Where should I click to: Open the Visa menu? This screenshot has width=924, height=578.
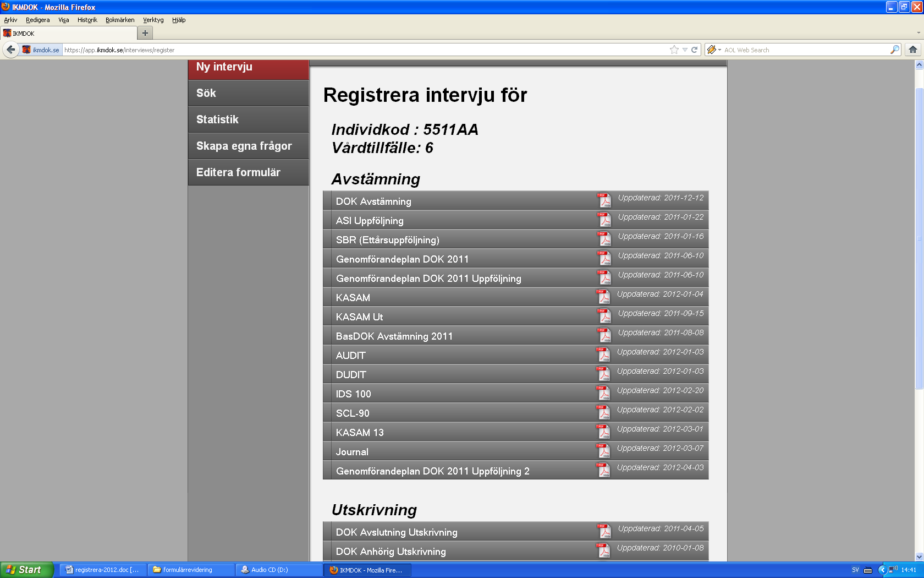coord(64,20)
